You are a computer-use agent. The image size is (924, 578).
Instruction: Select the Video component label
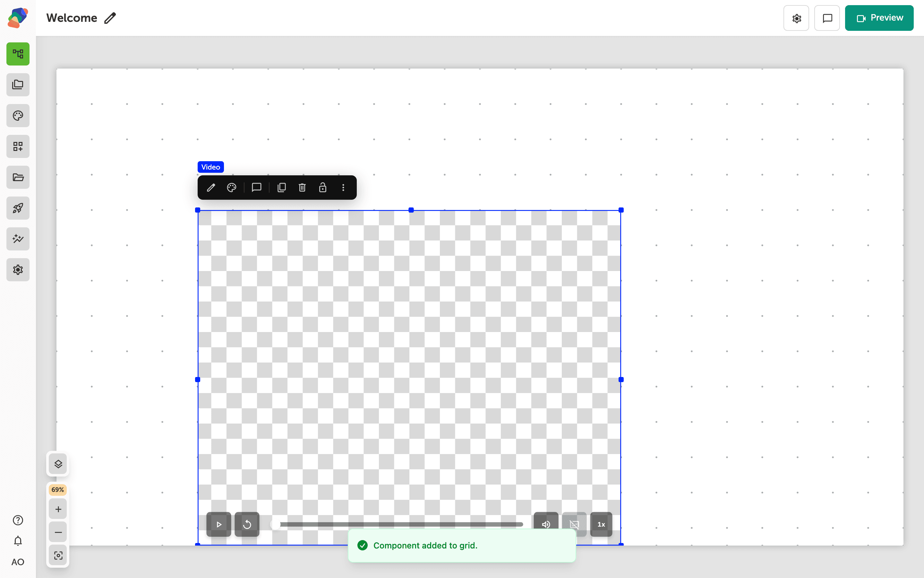point(211,167)
